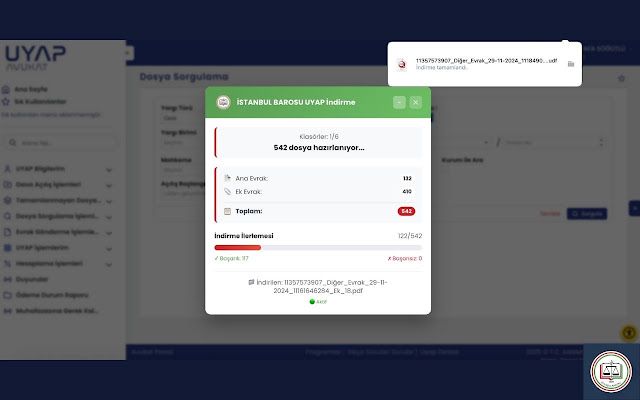Expand the Dosya Sorgulama İşlemleri chevron
Image resolution: width=640 pixels, height=400 pixels.
[x=109, y=217]
